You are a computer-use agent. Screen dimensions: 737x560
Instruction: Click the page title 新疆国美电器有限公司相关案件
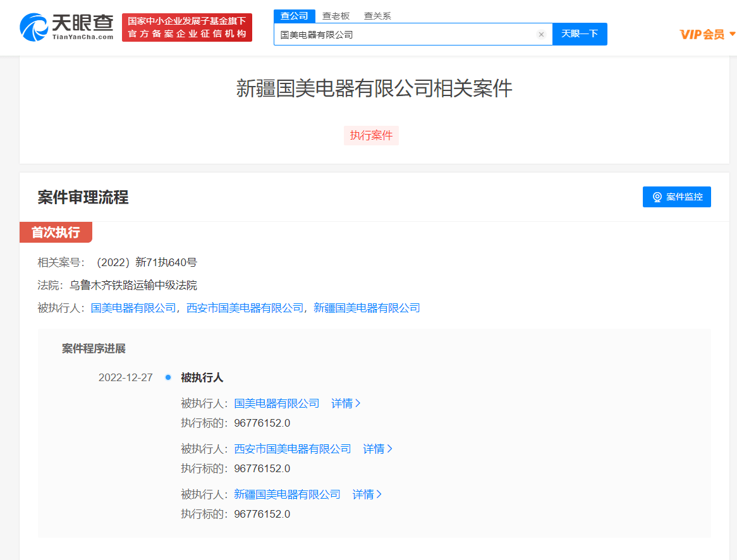374,88
